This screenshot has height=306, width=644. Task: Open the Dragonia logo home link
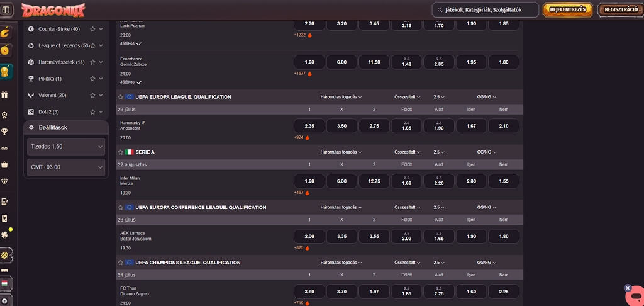click(53, 10)
